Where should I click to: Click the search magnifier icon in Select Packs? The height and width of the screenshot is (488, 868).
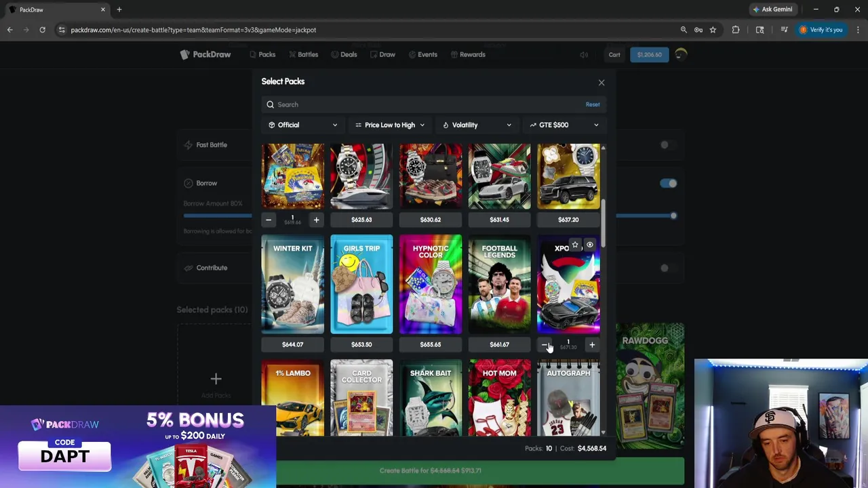270,104
